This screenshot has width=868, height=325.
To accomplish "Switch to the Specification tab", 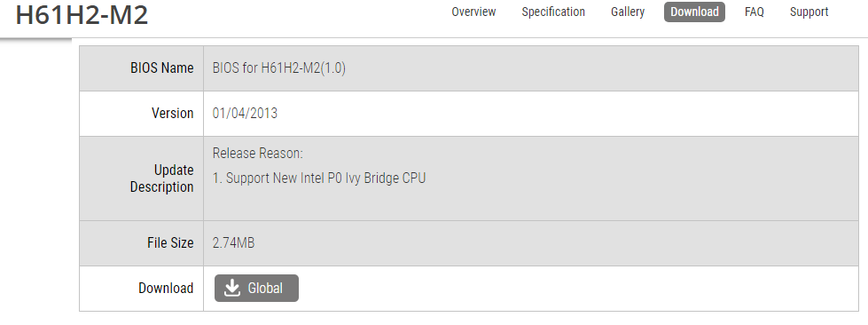I will click(x=553, y=12).
